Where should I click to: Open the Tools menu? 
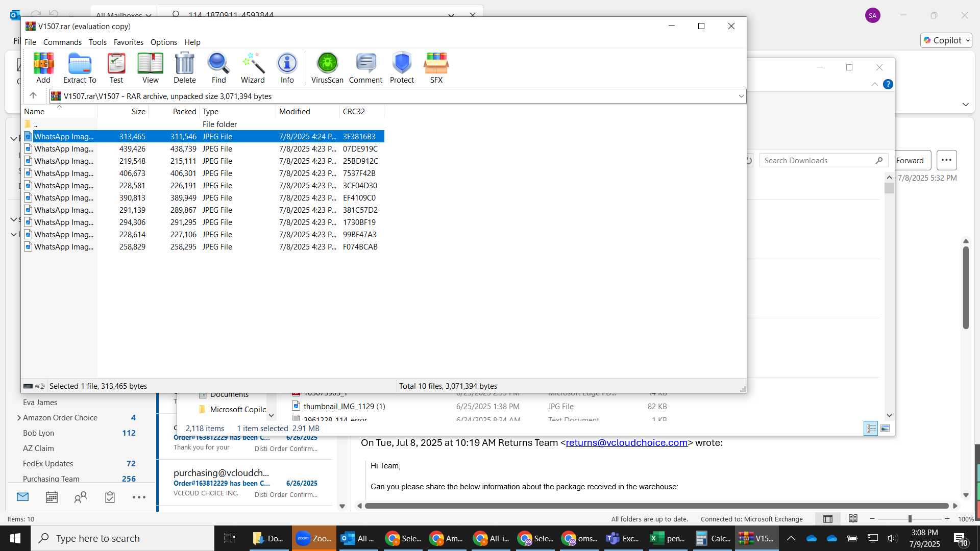[x=97, y=42]
